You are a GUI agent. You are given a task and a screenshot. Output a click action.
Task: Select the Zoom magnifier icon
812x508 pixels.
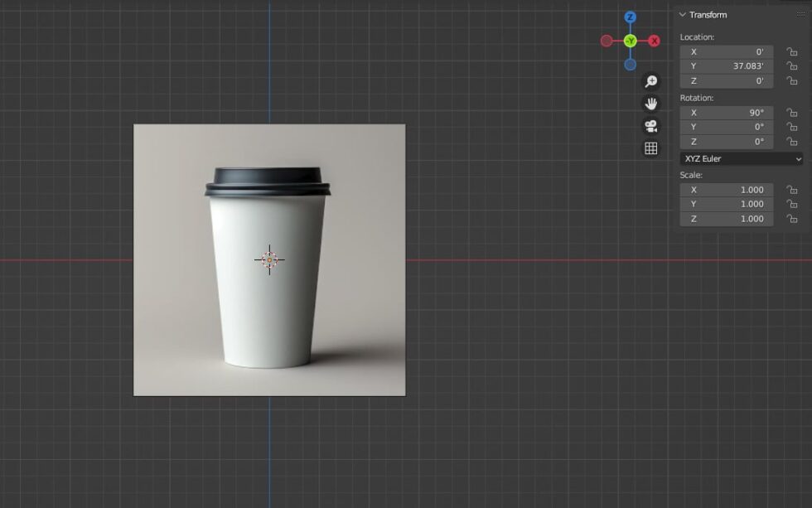pos(651,81)
